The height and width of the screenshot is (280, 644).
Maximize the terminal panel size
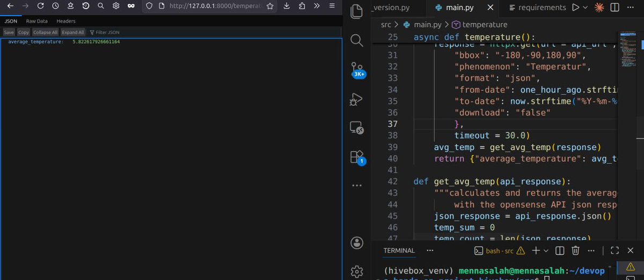[615, 250]
